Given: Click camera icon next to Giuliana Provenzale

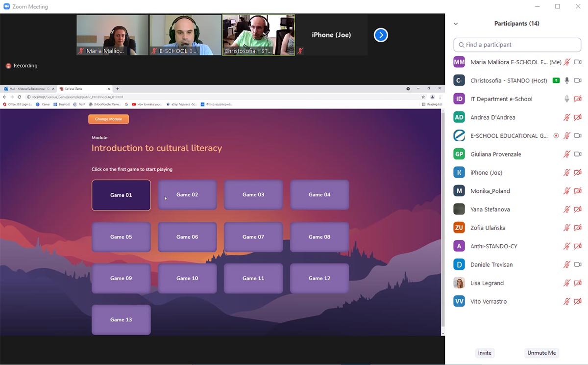Looking at the screenshot, I should click(578, 154).
